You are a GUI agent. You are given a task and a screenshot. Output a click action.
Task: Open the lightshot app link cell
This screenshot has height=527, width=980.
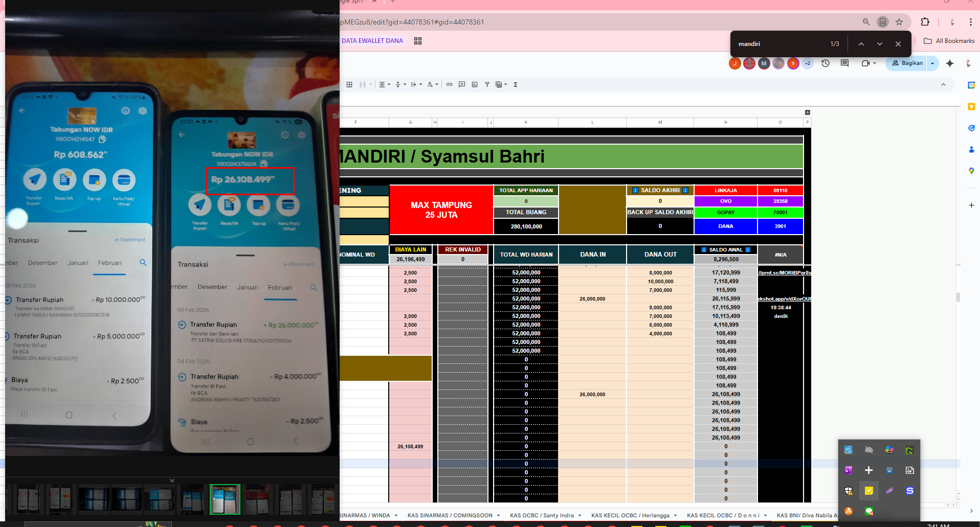[784, 299]
